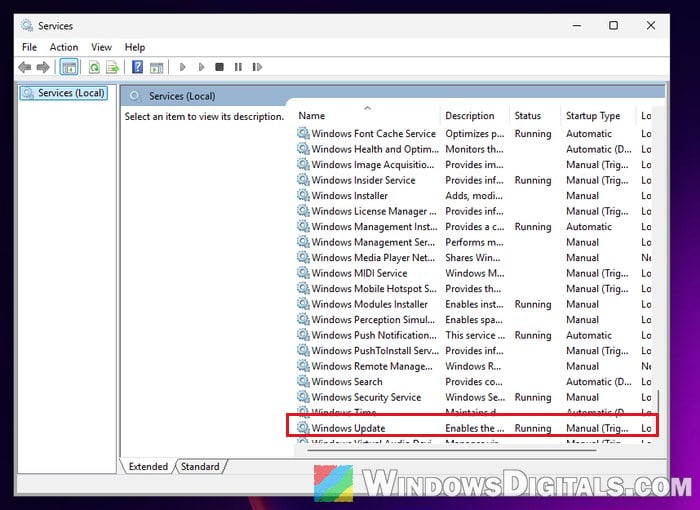Click the gear icon beside Windows Update
Viewport: 700px width, 510px height.
coord(303,427)
